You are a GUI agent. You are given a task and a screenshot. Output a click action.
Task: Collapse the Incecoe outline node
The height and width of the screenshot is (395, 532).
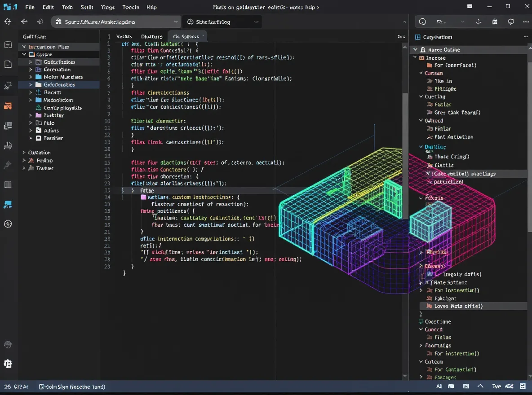coord(415,57)
